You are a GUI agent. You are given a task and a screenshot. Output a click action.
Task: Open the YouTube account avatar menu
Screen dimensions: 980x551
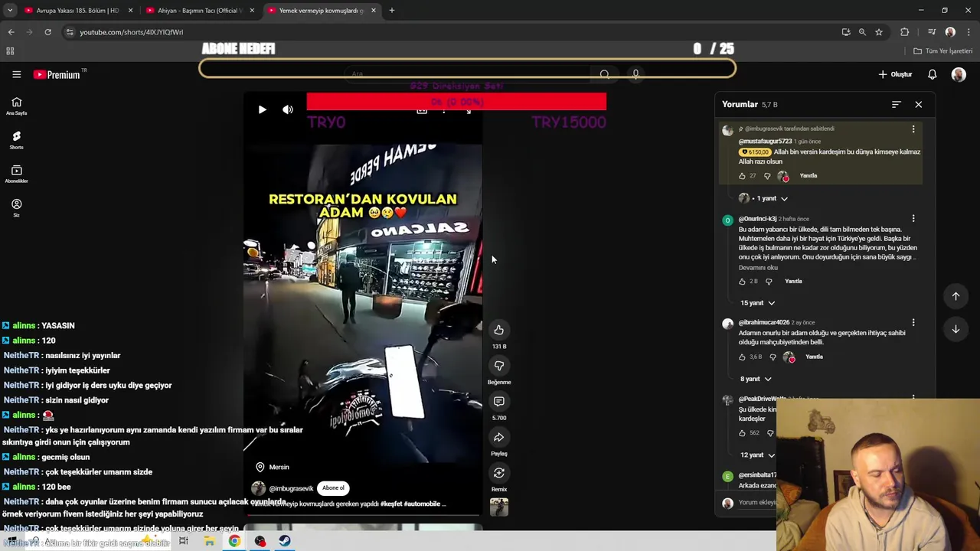959,74
